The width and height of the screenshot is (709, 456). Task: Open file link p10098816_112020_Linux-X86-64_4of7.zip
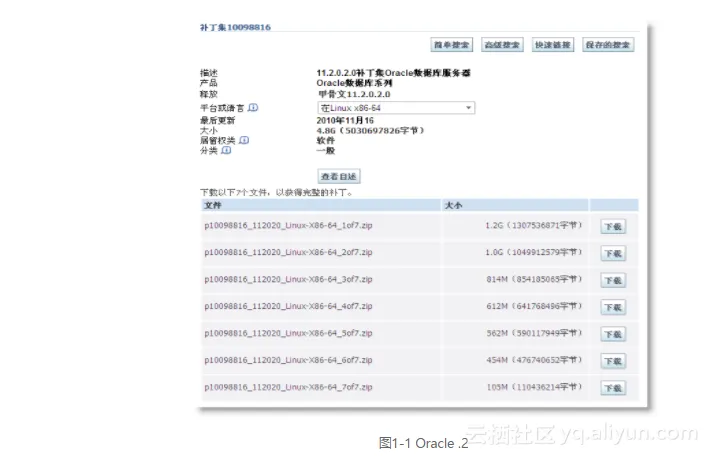point(288,306)
